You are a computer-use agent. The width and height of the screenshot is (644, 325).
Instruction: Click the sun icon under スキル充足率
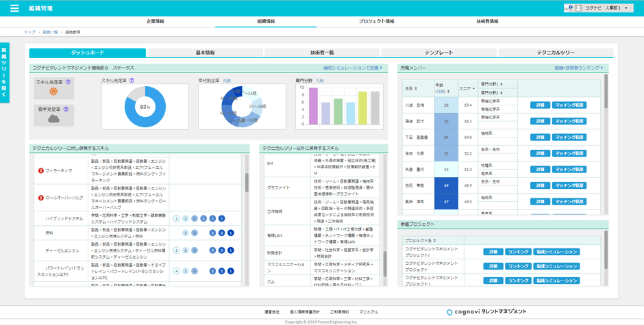coord(54,91)
